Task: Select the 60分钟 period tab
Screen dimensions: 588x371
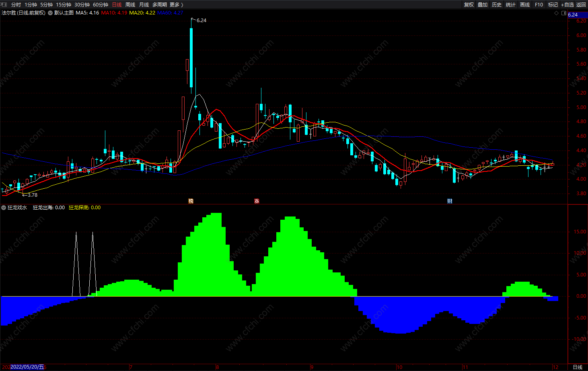Action: click(x=101, y=5)
